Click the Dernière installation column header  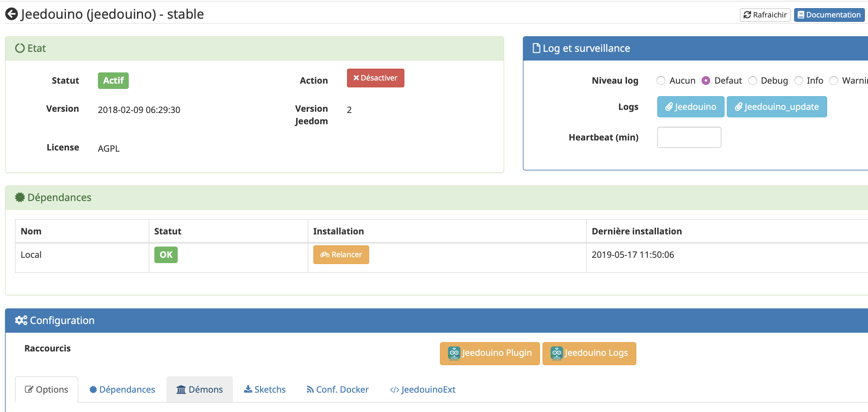point(637,231)
